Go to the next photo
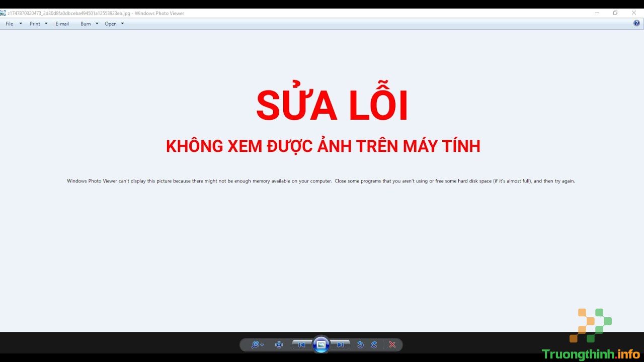The width and height of the screenshot is (644, 362). click(x=340, y=344)
